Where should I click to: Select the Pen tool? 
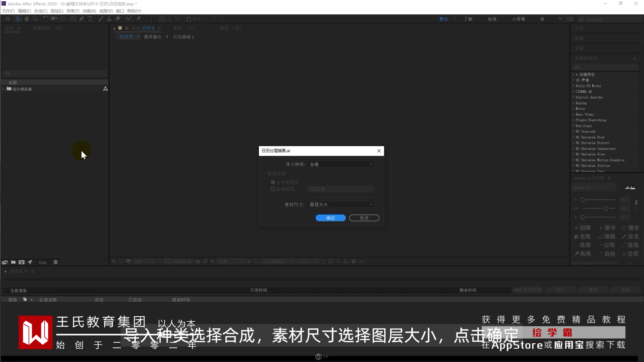click(x=82, y=19)
